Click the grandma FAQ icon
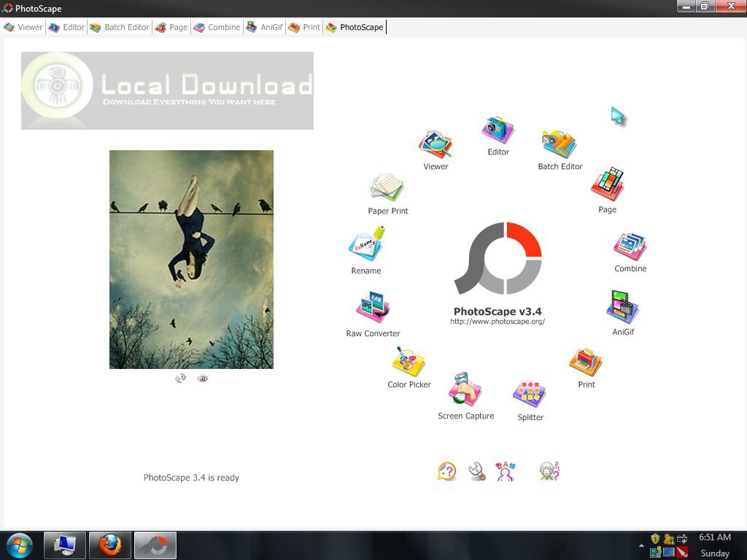The image size is (747, 560). [x=549, y=472]
